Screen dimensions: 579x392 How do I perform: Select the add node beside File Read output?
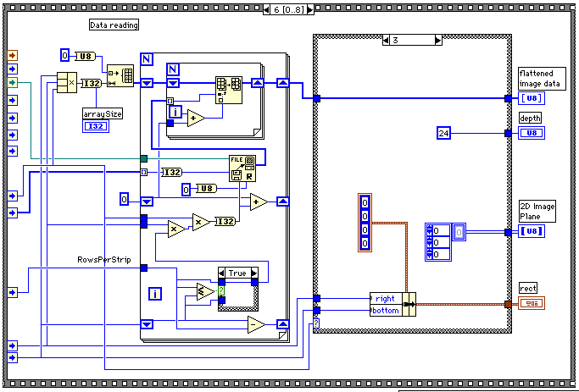click(x=259, y=202)
